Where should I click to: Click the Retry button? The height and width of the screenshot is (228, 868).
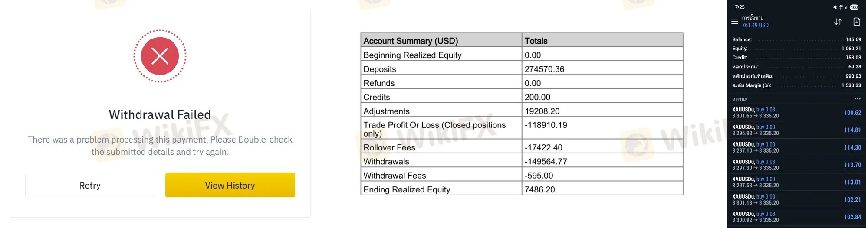[x=90, y=185]
